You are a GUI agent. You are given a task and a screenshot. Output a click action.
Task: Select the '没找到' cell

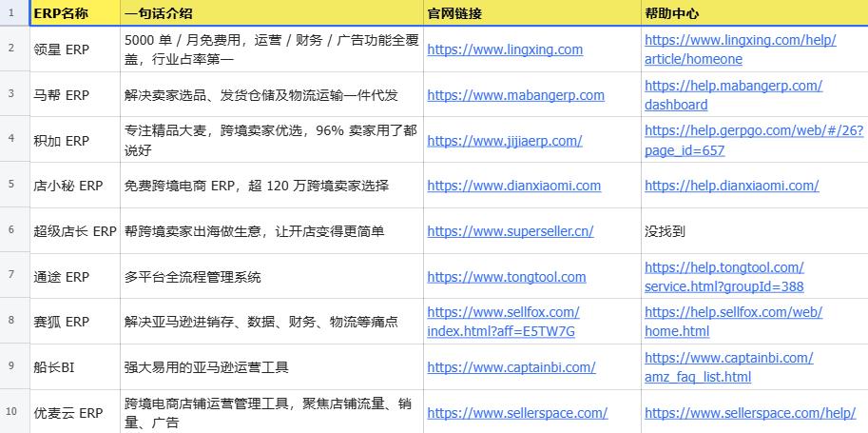[x=755, y=230]
